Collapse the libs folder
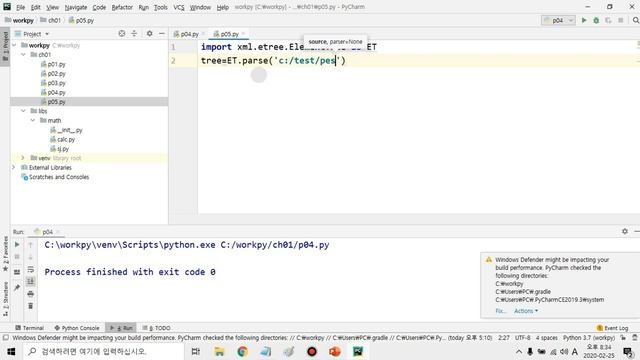This screenshot has width=640, height=360. (x=24, y=111)
